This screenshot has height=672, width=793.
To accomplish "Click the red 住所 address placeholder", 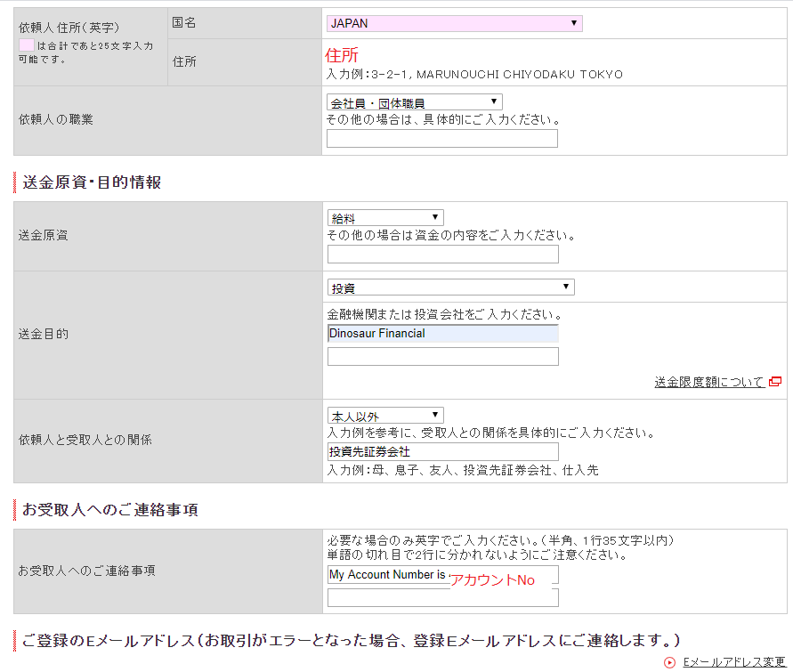I will click(342, 54).
